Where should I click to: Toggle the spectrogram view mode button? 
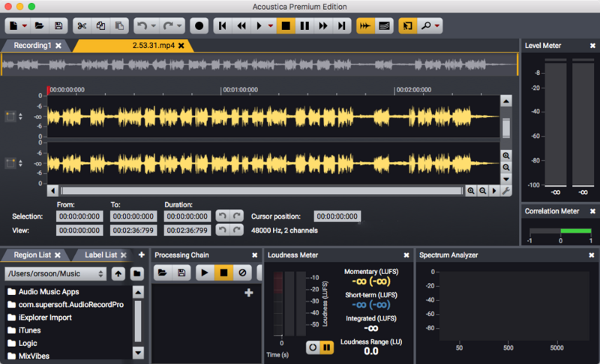pos(384,25)
